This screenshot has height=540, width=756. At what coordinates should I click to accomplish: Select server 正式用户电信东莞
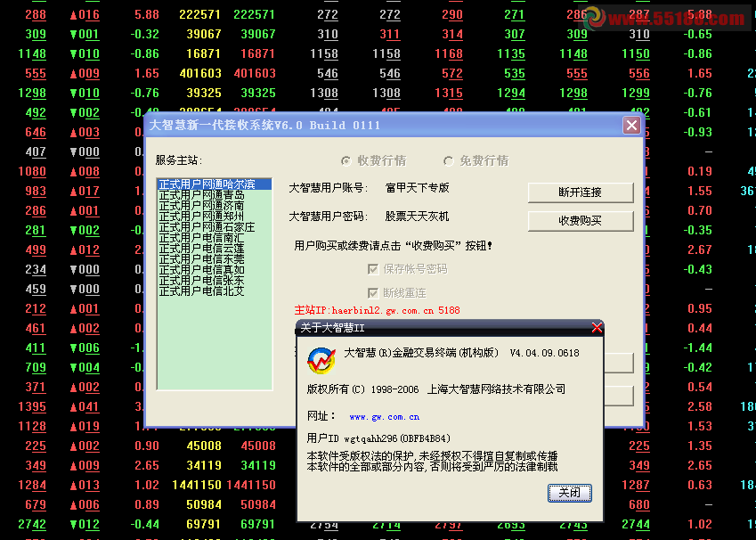pos(215,259)
